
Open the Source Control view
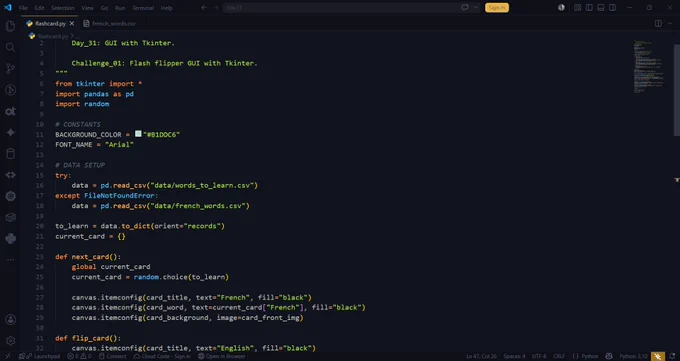click(10, 68)
